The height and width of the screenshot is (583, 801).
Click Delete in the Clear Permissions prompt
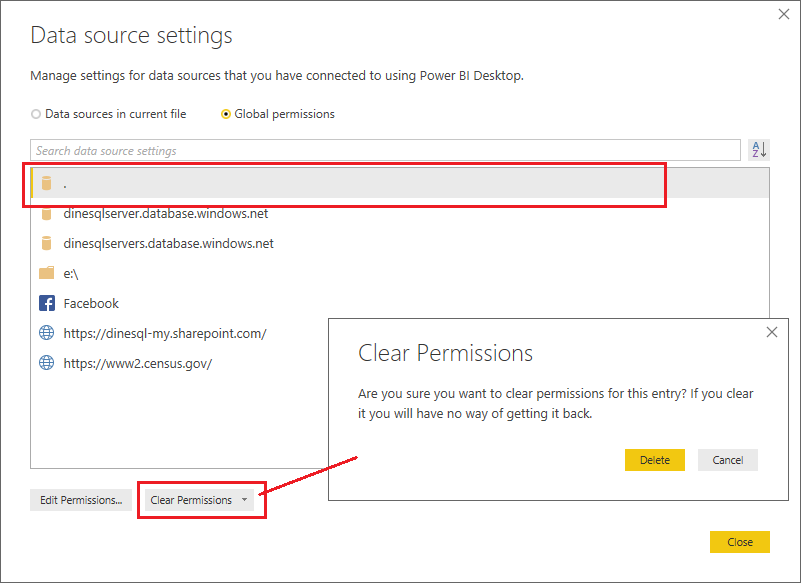[655, 460]
